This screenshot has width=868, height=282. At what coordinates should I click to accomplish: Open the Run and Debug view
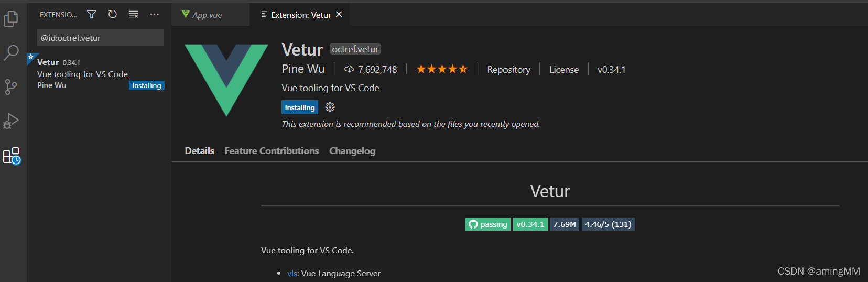(11, 121)
